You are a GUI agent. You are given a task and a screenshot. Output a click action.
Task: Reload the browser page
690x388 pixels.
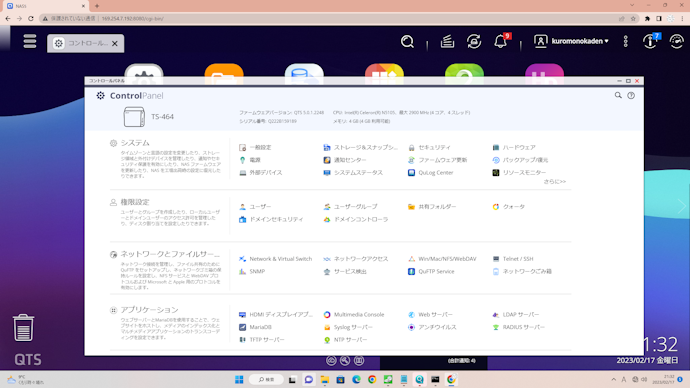31,18
